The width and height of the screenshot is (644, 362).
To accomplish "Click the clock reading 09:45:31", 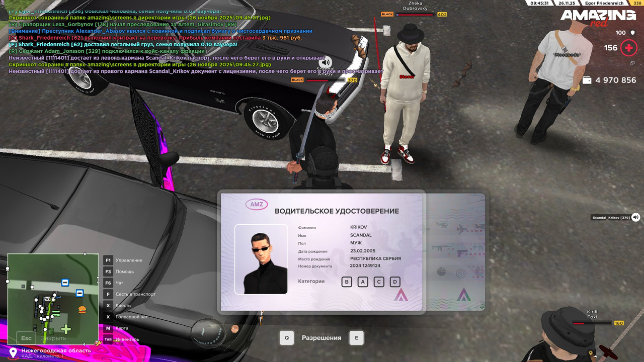I will click(539, 3).
